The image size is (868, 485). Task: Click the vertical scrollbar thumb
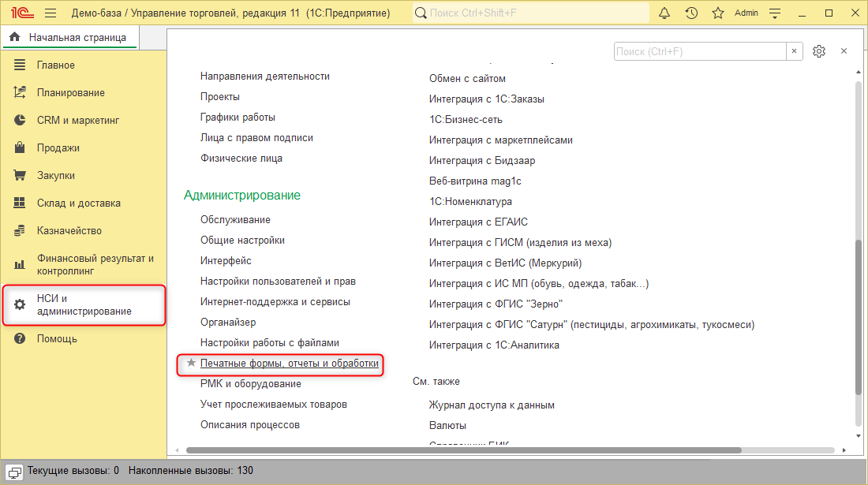859,317
